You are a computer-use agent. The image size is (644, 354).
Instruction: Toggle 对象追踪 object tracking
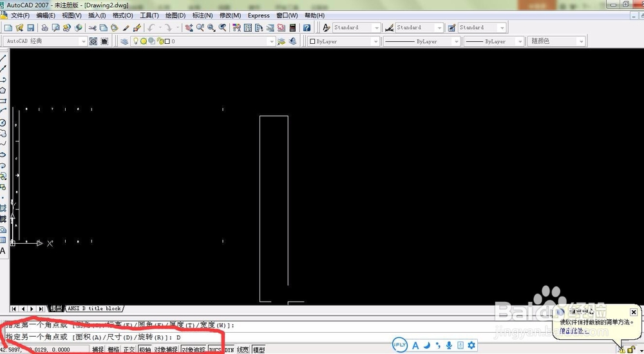tap(193, 349)
